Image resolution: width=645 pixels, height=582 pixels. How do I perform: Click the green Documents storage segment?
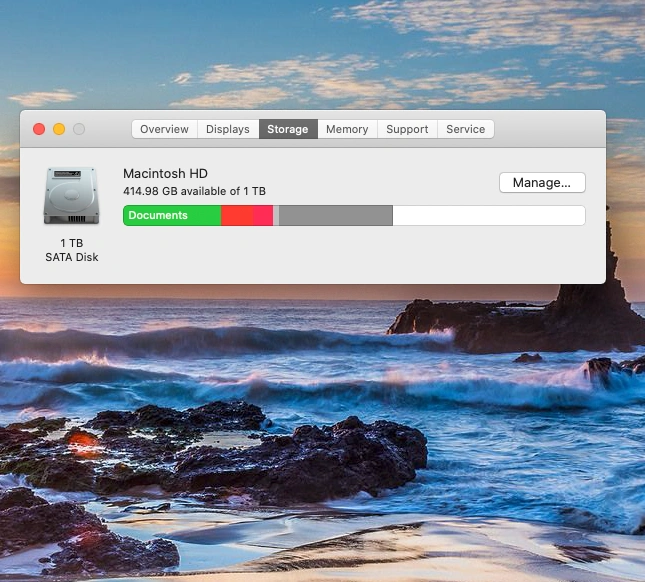pos(172,216)
